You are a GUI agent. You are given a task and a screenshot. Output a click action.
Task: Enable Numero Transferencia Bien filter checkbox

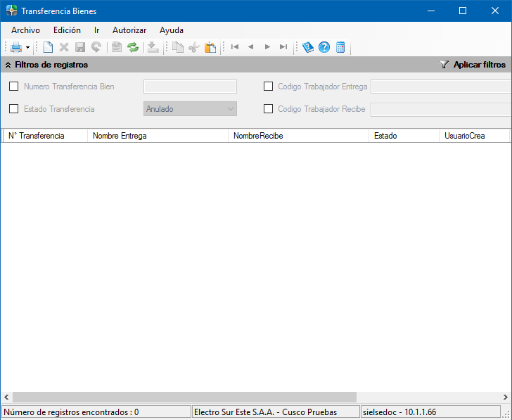(14, 87)
